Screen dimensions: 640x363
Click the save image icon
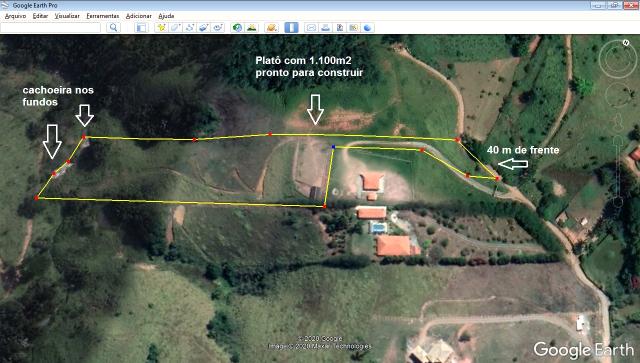[x=340, y=27]
